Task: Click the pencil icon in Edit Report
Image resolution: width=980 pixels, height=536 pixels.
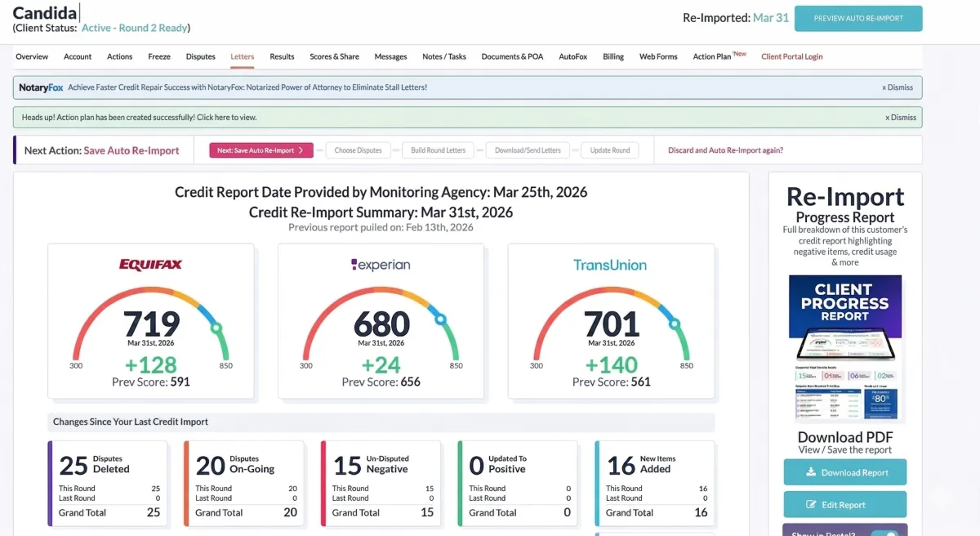Action: [811, 505]
